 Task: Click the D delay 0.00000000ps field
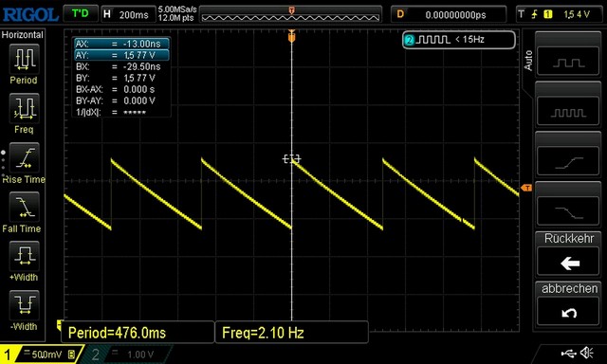click(x=449, y=15)
